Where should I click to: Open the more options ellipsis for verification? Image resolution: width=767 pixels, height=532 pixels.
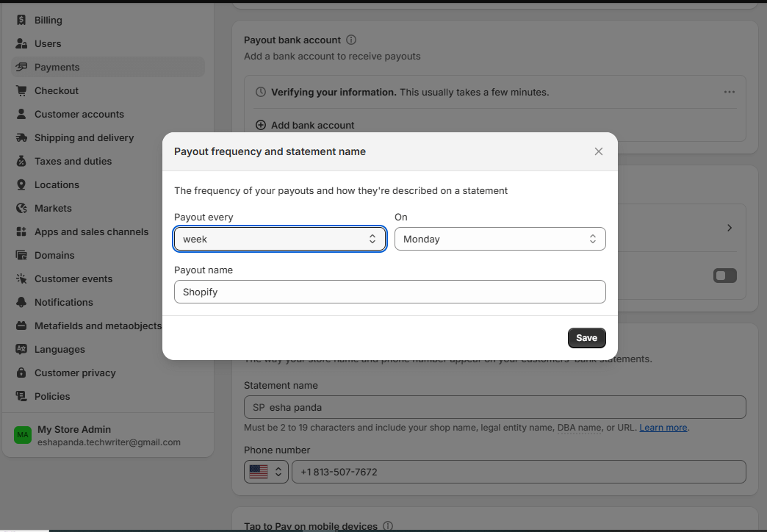pos(729,91)
